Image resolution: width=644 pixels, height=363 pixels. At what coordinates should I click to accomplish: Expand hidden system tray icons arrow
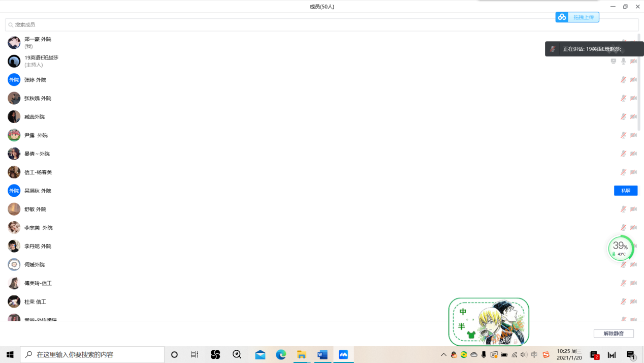pyautogui.click(x=443, y=354)
